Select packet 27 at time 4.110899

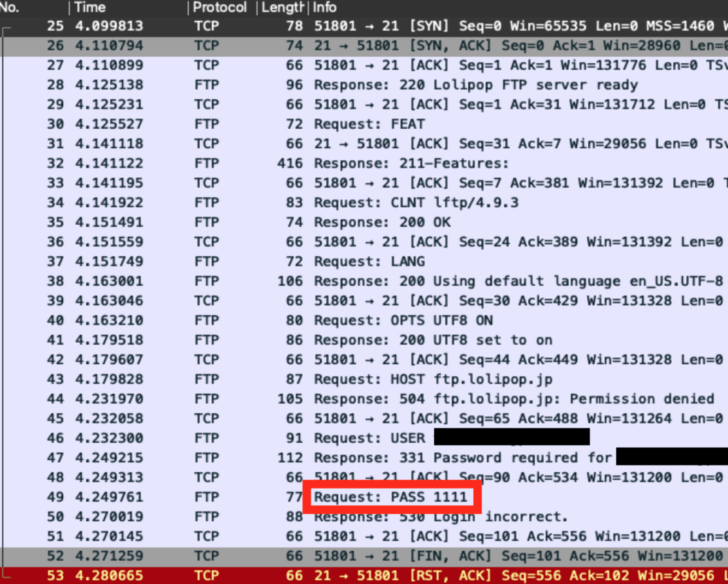(364, 65)
